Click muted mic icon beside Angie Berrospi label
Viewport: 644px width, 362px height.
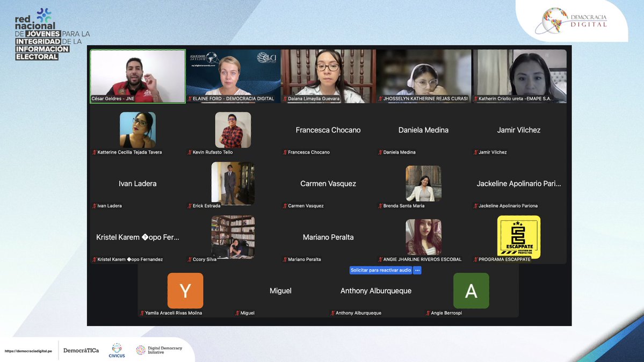pyautogui.click(x=428, y=313)
